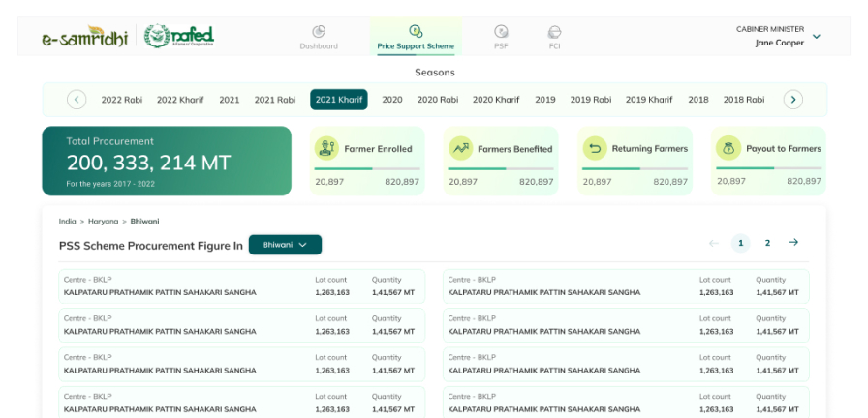Switch to the Price Support Scheme tab
Viewport: 868px width, 418px height.
pos(416,37)
